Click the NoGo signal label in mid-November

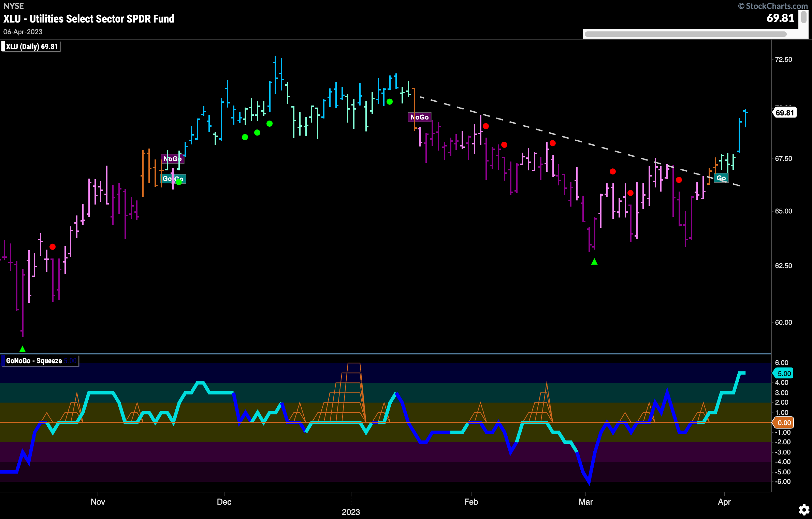click(173, 159)
